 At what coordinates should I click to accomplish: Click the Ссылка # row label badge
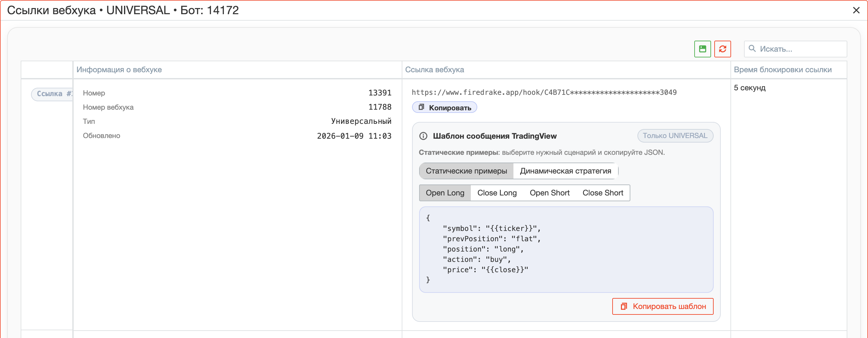[x=52, y=94]
